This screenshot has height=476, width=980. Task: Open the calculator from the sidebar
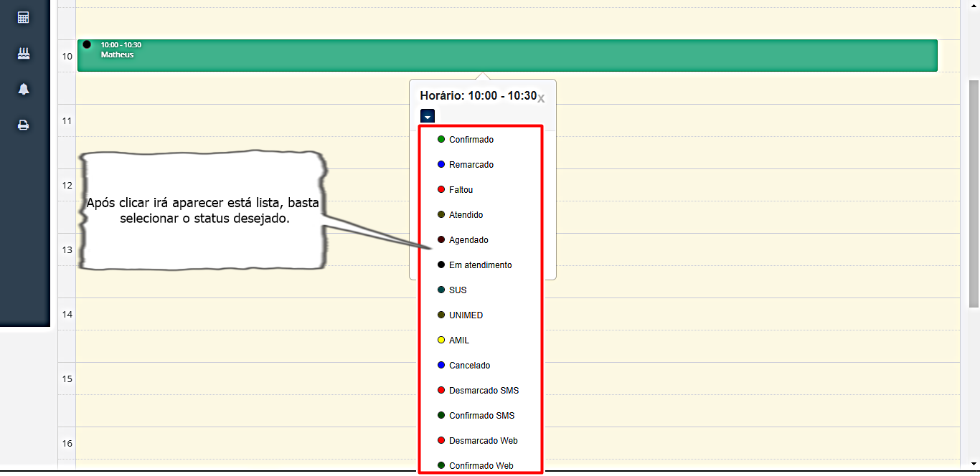24,18
